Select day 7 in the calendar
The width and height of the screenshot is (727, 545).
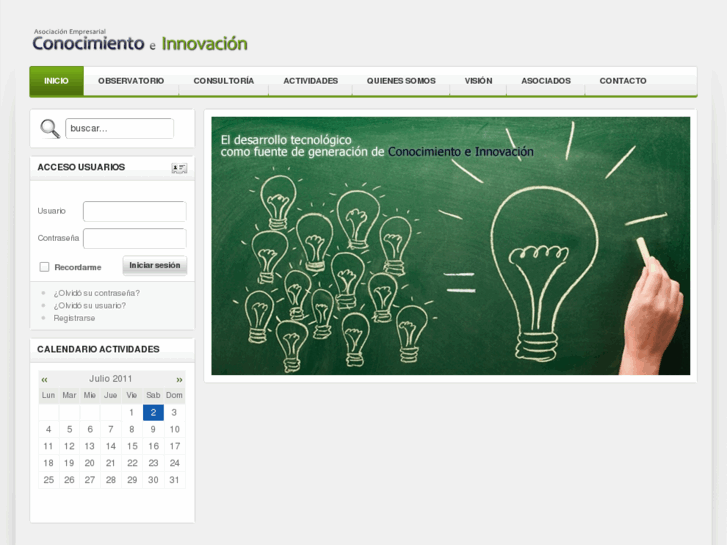click(110, 430)
